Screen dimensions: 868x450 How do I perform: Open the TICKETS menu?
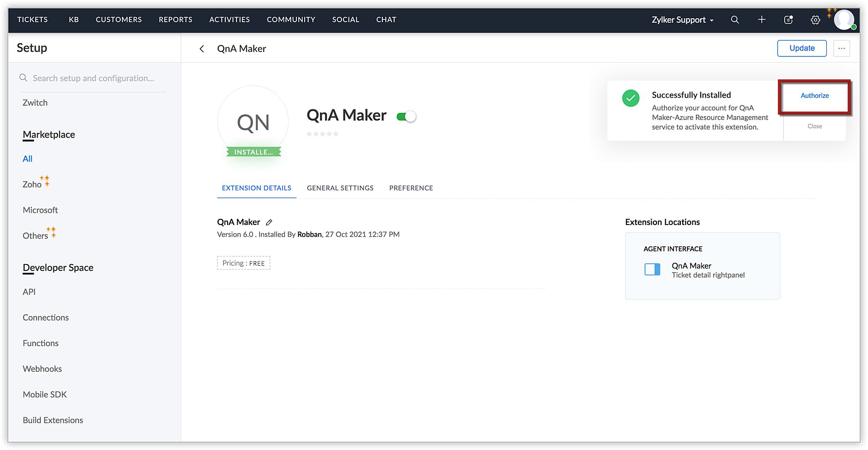click(33, 20)
